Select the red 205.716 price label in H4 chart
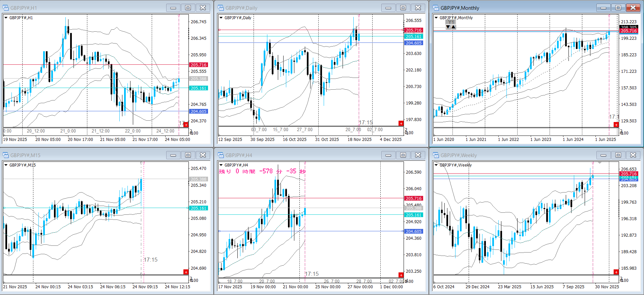This screenshot has width=644, height=295. coord(413,198)
